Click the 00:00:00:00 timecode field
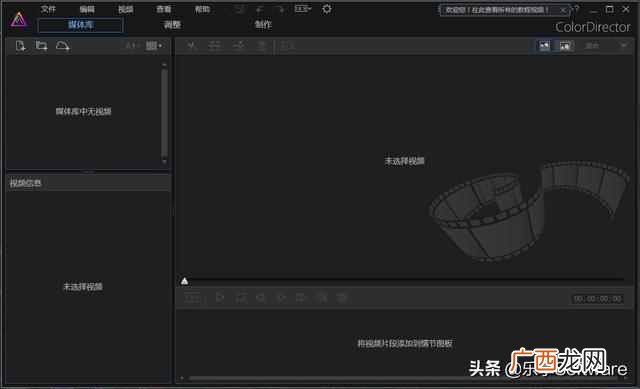The width and height of the screenshot is (640, 389). (598, 299)
